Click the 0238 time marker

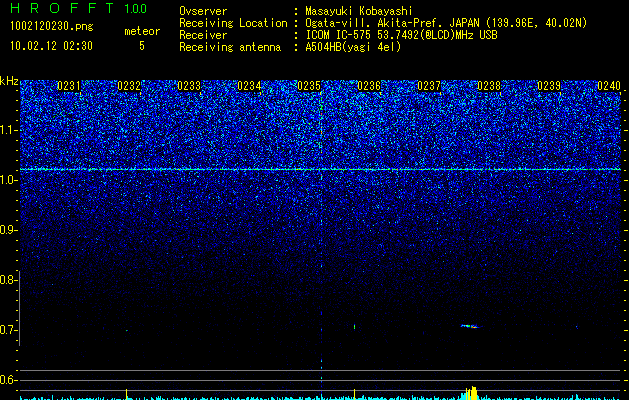[489, 86]
